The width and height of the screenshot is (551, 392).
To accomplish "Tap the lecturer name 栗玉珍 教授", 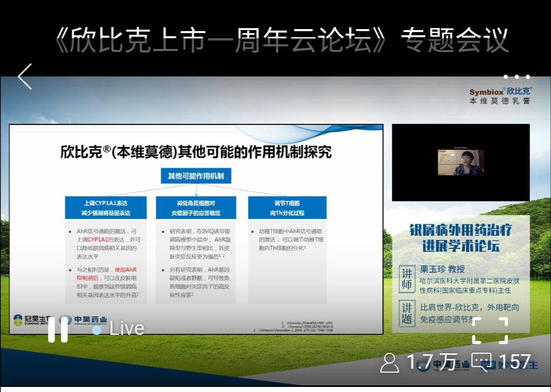I will [x=442, y=269].
